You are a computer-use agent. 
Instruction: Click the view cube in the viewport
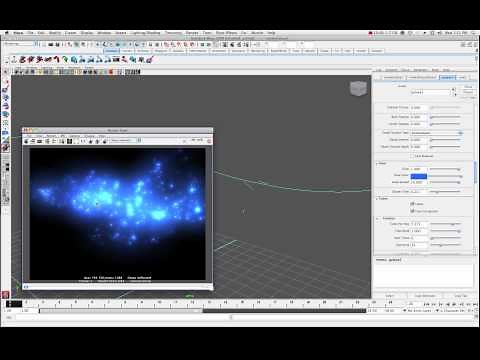pos(358,88)
